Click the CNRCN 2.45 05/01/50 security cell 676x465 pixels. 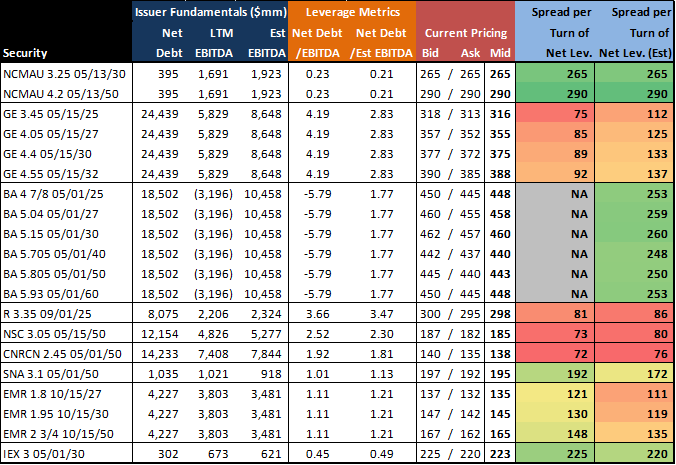(55, 352)
